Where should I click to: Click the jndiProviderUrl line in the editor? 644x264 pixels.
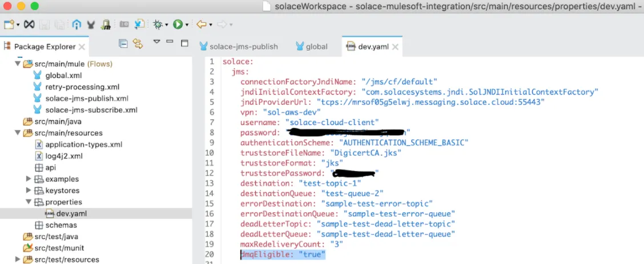[393, 101]
